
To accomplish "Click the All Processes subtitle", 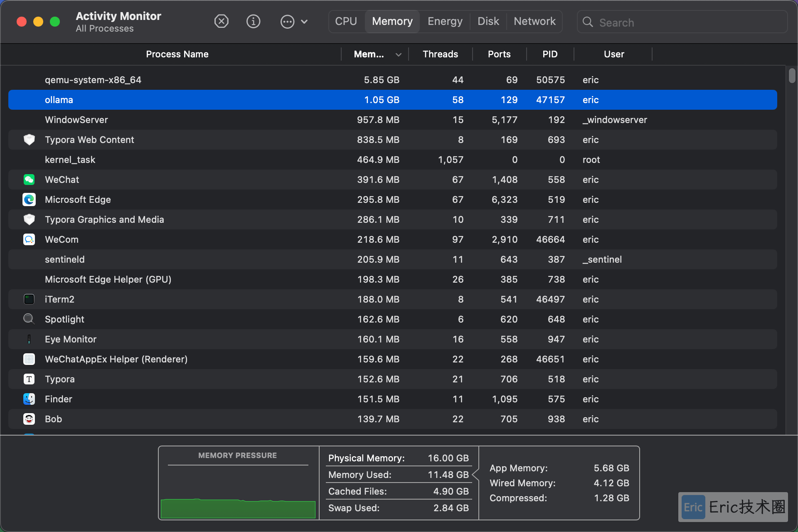I will (105, 29).
